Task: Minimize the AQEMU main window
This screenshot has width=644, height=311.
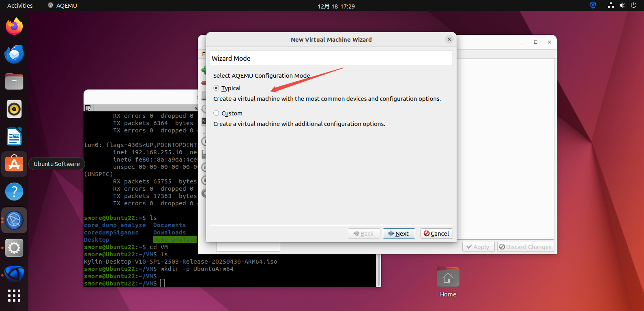Action: [x=522, y=42]
